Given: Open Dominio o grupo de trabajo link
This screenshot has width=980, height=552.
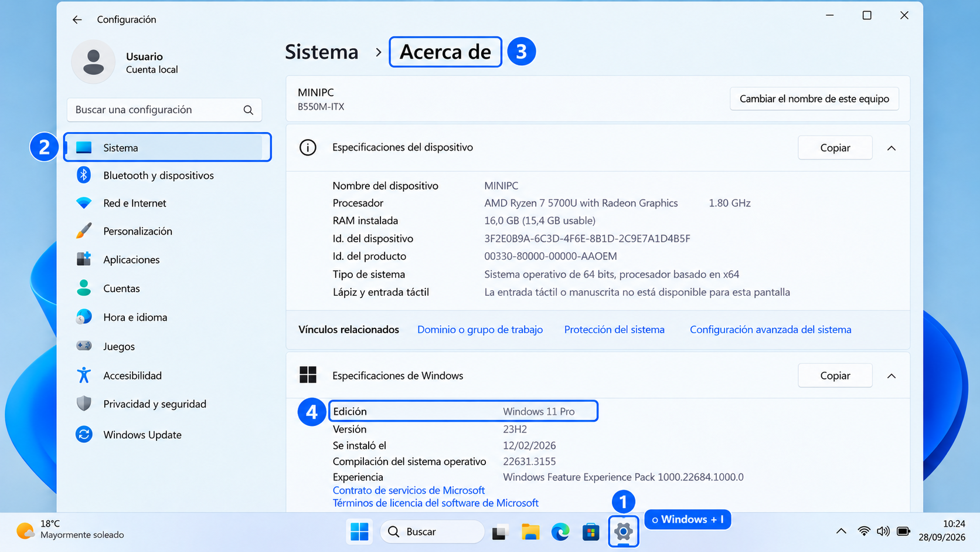Looking at the screenshot, I should tap(480, 329).
